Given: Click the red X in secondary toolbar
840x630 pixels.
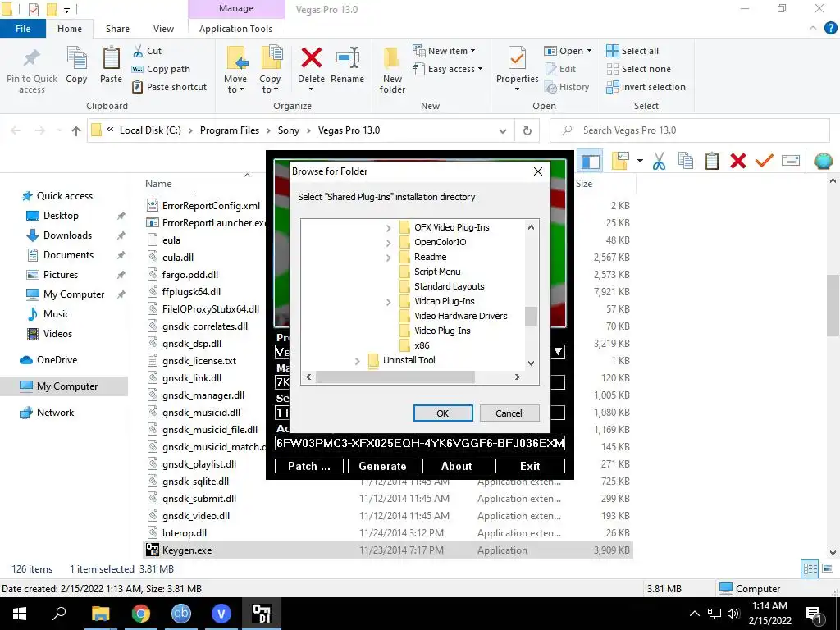Looking at the screenshot, I should click(x=737, y=161).
